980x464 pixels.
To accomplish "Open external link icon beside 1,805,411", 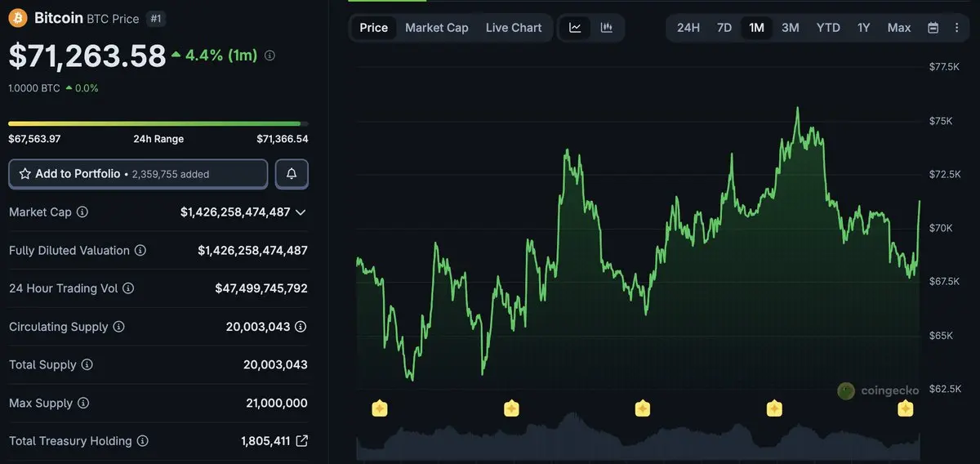I will tap(301, 441).
